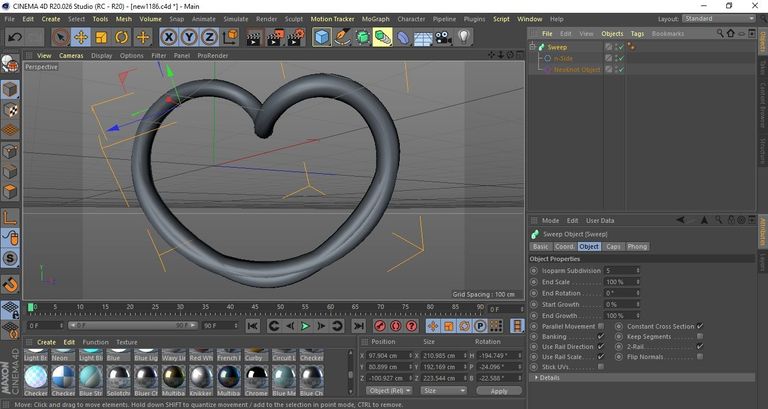Toggle the Enable Snap magnet icon
Image resolution: width=768 pixels, height=409 pixels.
[10, 284]
